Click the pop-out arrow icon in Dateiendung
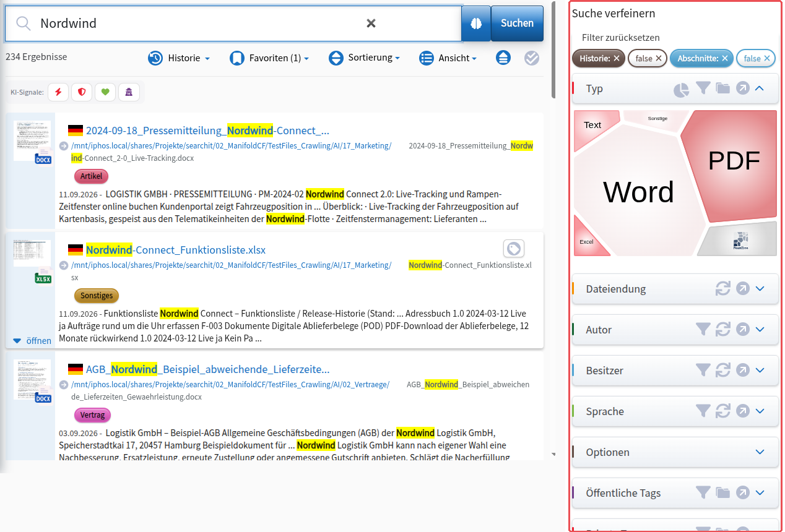The image size is (785, 532). pyautogui.click(x=743, y=289)
